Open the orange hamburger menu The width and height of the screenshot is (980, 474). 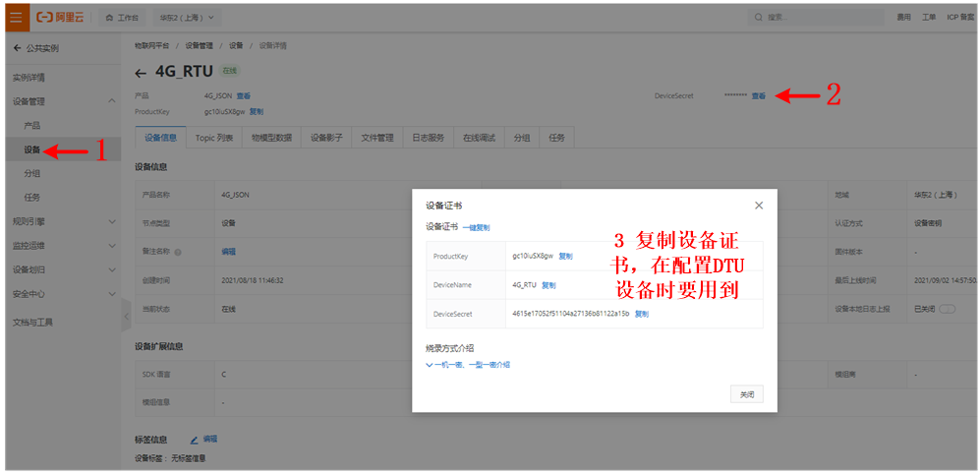[17, 18]
